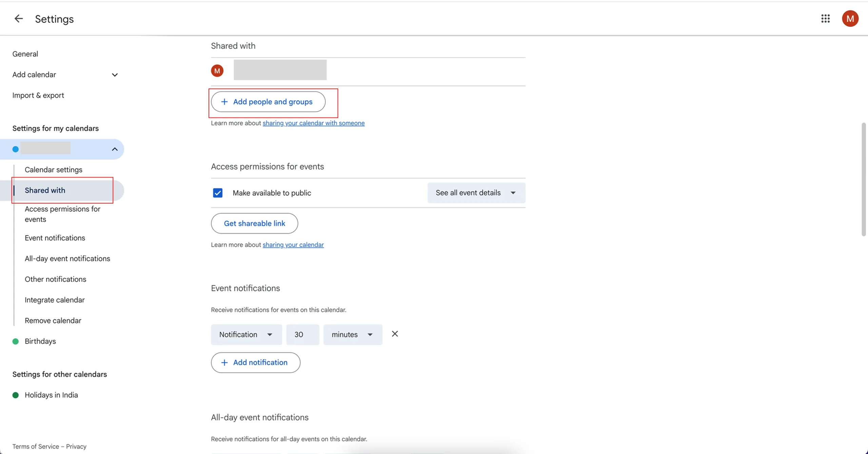Click the Add notification button
Image resolution: width=868 pixels, height=454 pixels.
[255, 363]
